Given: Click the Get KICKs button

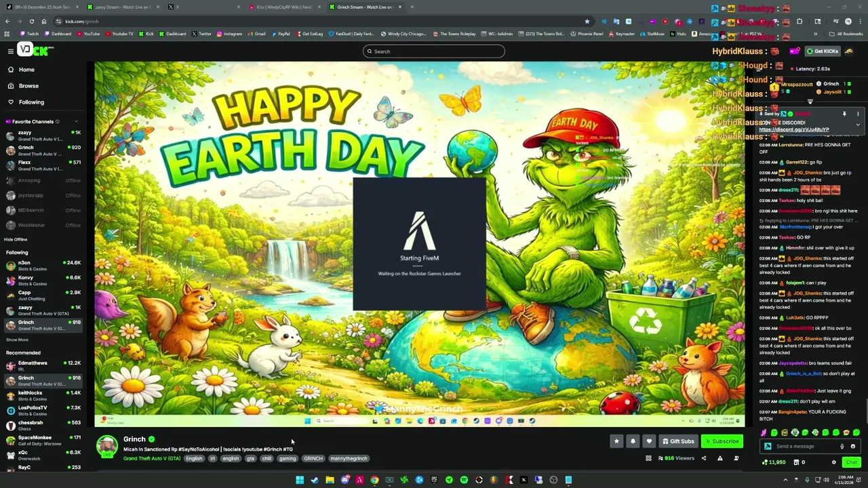Looking at the screenshot, I should [823, 51].
